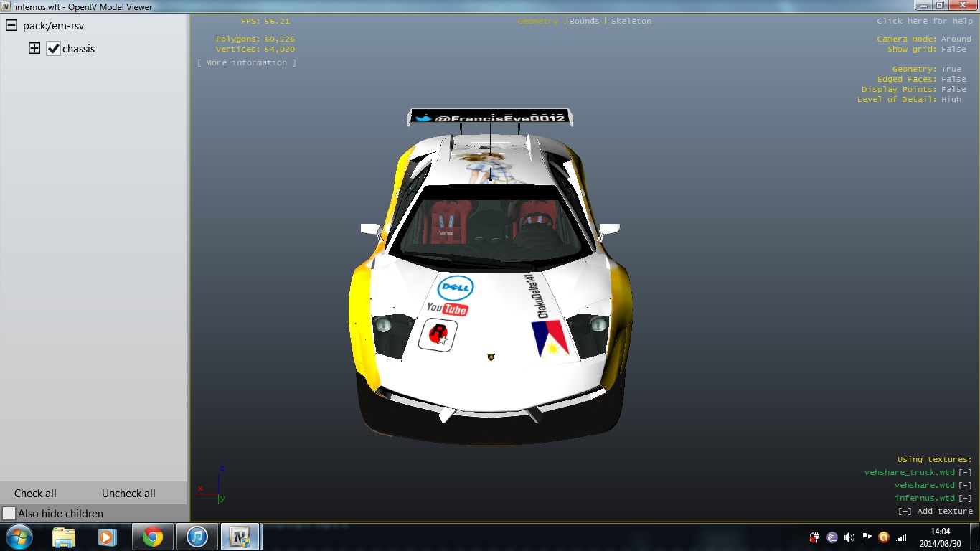This screenshot has height=551, width=980.
Task: Click the FPS counter readout
Action: pos(265,21)
